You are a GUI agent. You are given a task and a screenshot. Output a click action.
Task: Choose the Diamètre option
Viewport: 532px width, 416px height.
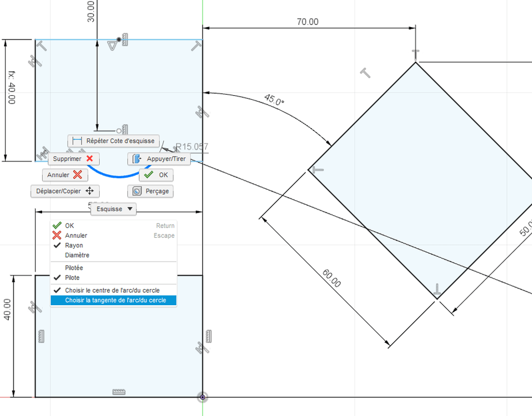(x=114, y=255)
